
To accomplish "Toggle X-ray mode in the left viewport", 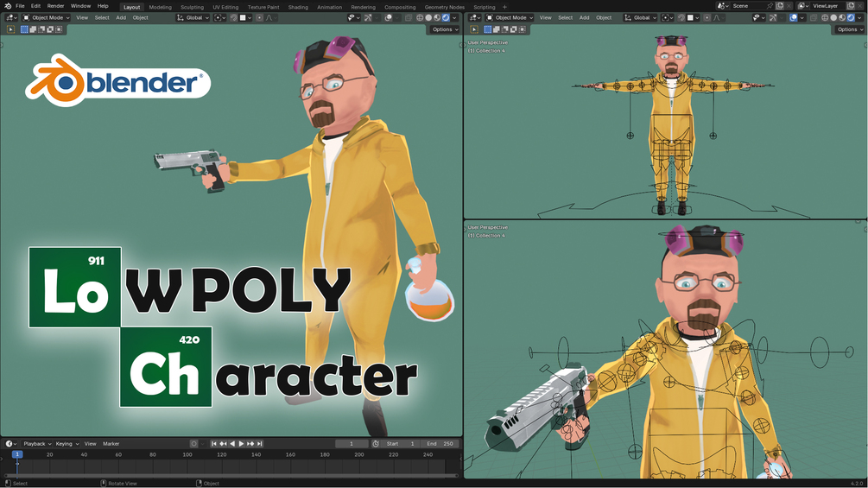I will [x=409, y=17].
